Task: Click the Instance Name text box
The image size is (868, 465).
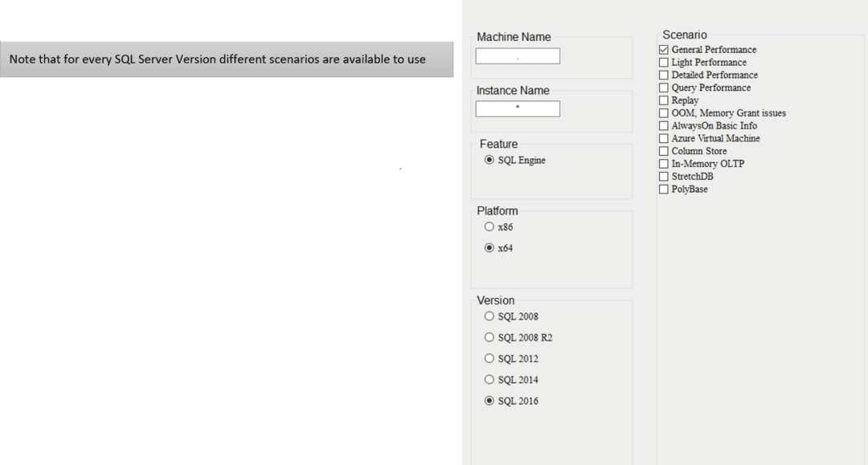Action: [x=518, y=109]
